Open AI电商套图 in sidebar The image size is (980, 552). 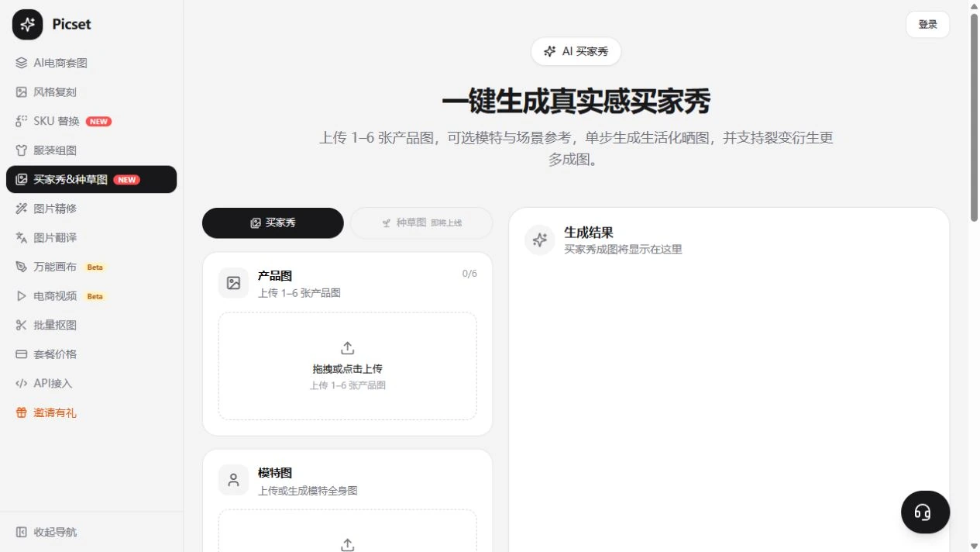pos(91,63)
